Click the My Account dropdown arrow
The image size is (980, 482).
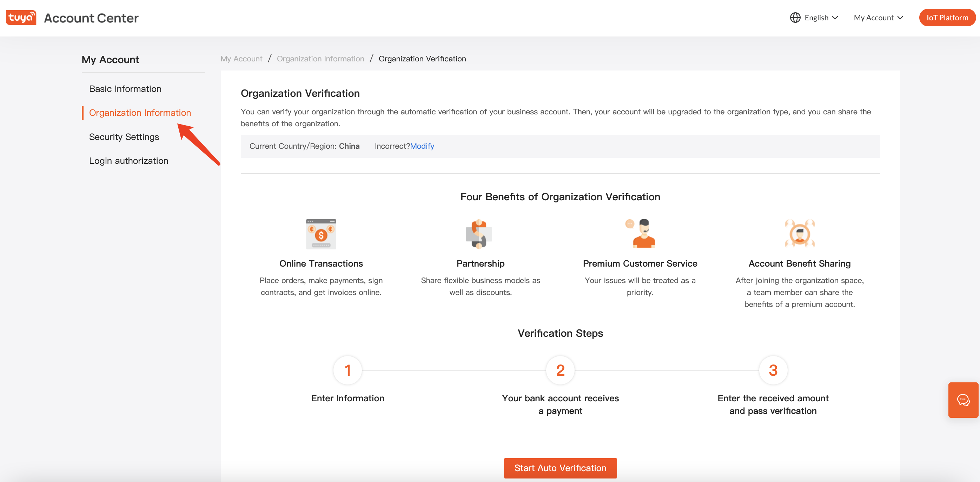coord(902,18)
